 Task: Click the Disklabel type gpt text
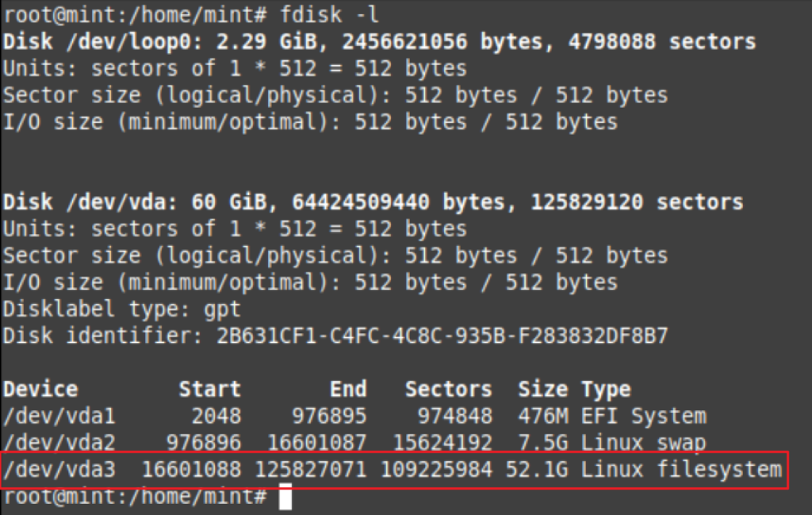click(121, 309)
